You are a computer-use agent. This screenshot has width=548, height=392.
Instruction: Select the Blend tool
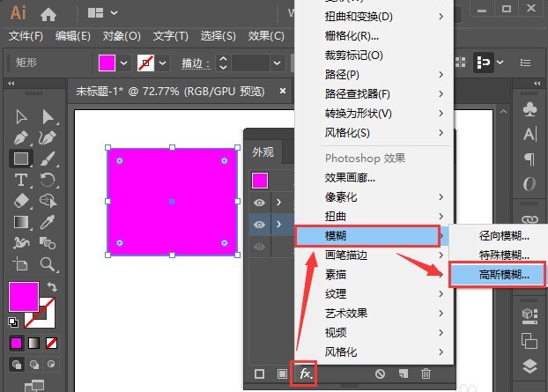click(48, 243)
